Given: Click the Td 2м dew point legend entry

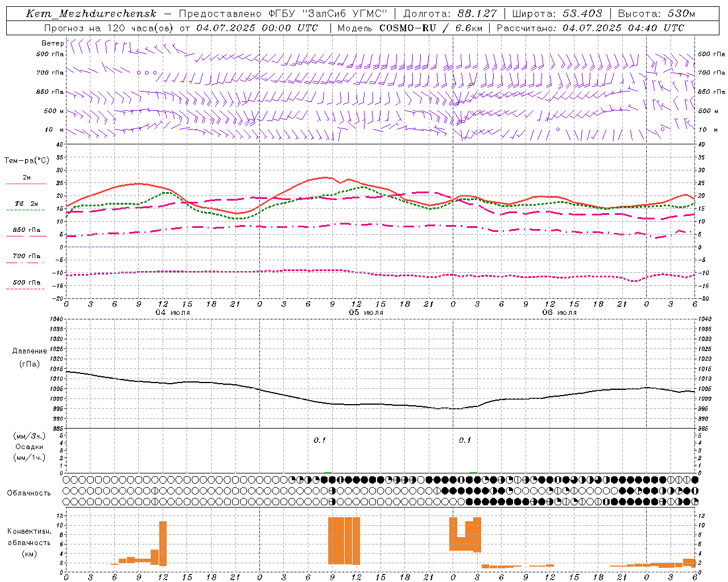Looking at the screenshot, I should [27, 203].
